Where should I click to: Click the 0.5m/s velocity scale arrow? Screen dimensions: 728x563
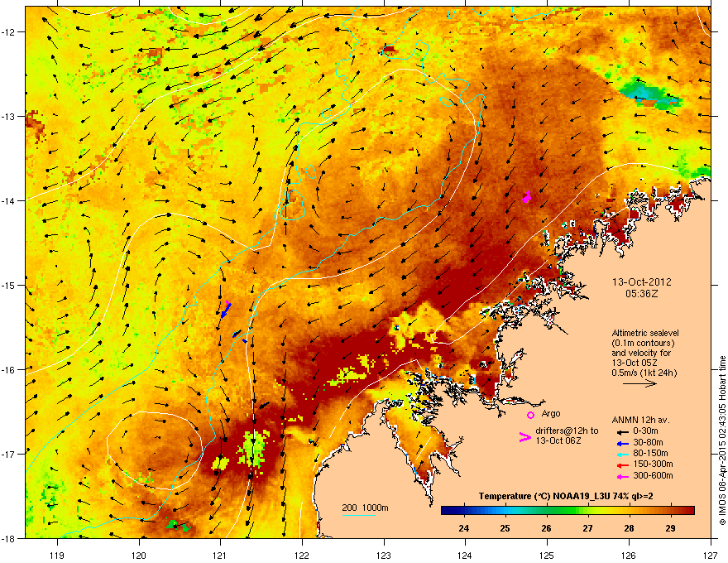[639, 383]
